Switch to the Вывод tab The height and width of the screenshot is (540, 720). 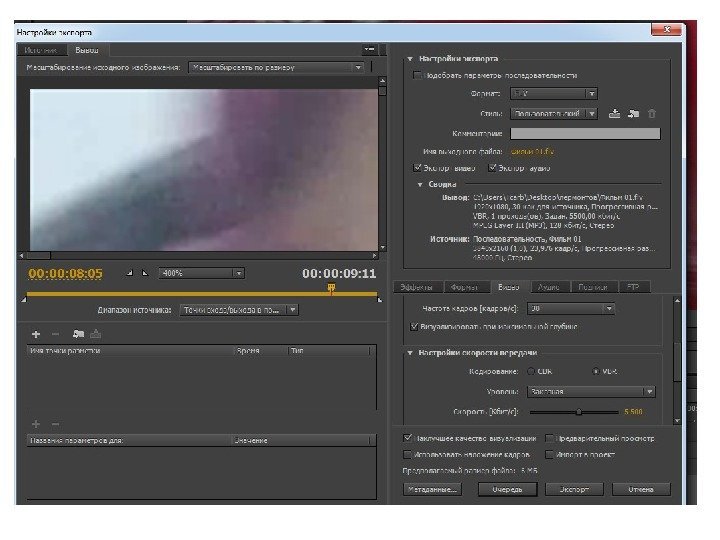pos(87,50)
